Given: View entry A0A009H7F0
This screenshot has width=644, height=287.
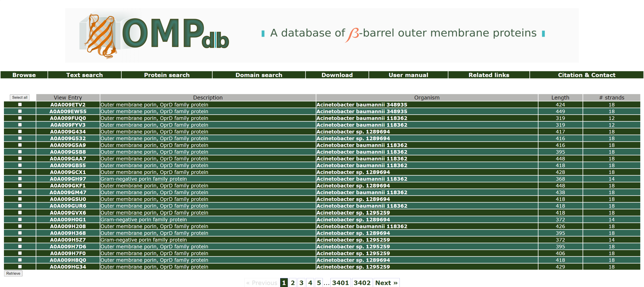Looking at the screenshot, I should (68, 253).
